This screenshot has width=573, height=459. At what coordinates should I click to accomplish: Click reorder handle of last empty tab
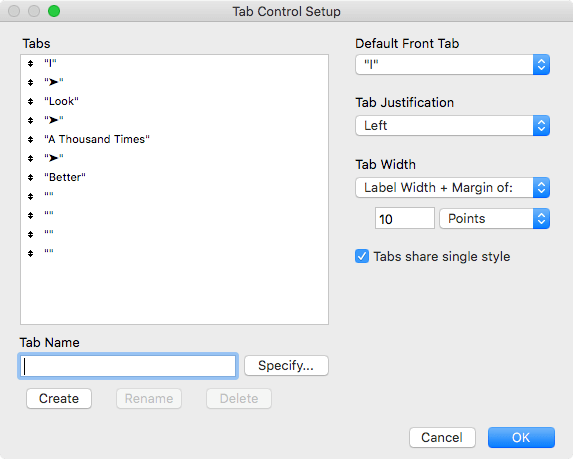pyautogui.click(x=30, y=253)
